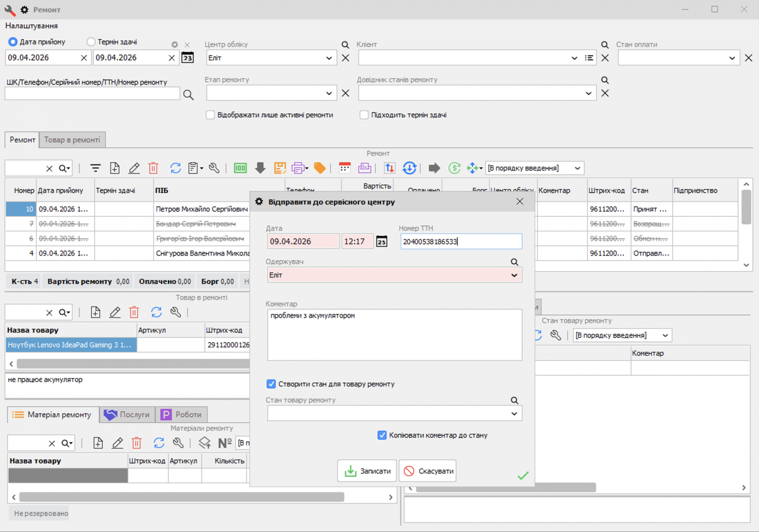
Task: Click the orange tag icon in toolbar
Action: pyautogui.click(x=320, y=168)
